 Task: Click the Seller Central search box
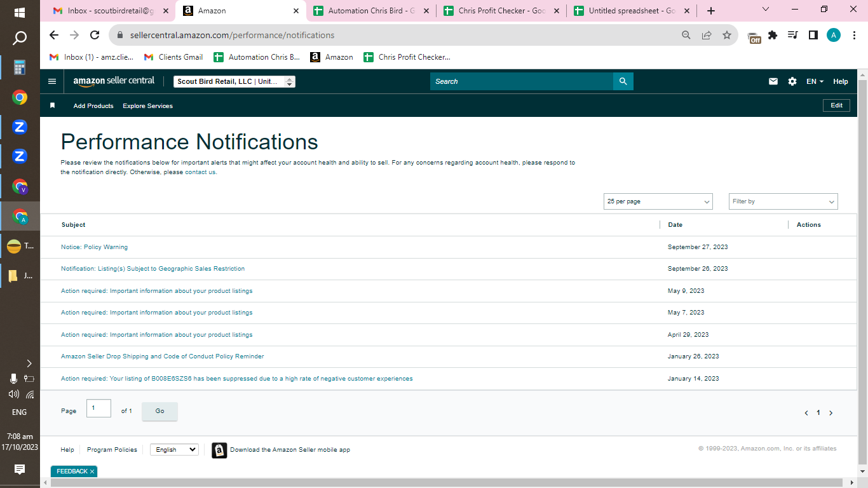click(x=522, y=81)
